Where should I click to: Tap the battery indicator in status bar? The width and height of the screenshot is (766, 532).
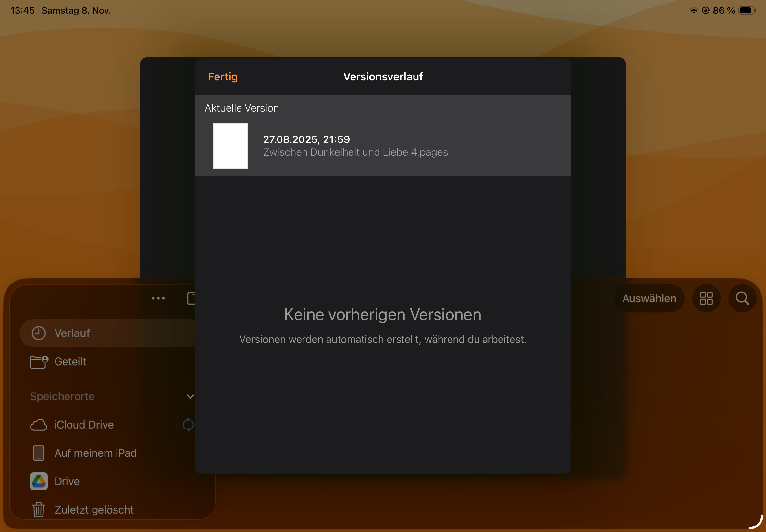pos(746,10)
